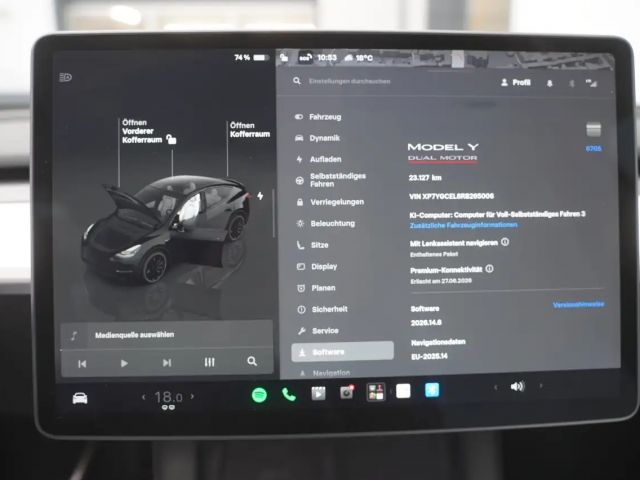Viewport: 640px width, 480px height.
Task: Tap the LTE signal strength icon
Action: 591,83
